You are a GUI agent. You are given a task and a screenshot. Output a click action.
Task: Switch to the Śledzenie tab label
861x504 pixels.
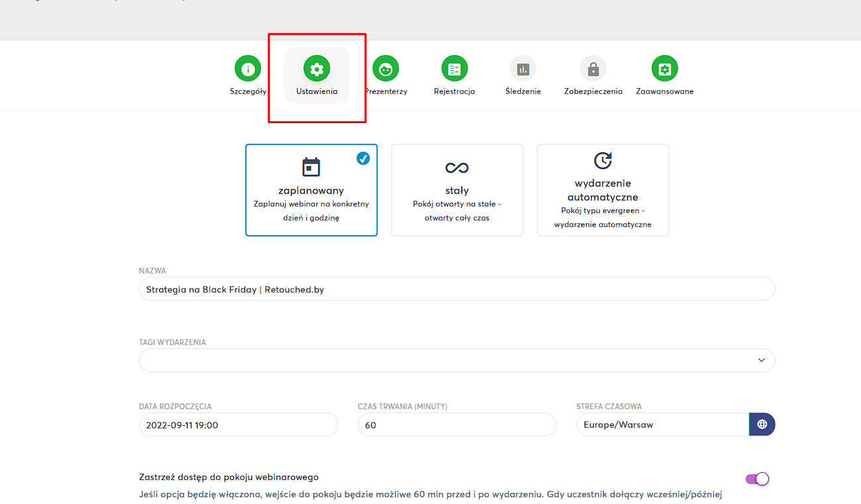coord(523,91)
